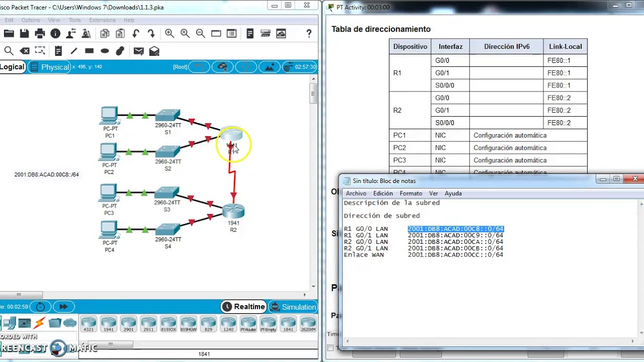Pick the PT-Router device
Viewport: 644px width, 362px height.
tap(248, 324)
